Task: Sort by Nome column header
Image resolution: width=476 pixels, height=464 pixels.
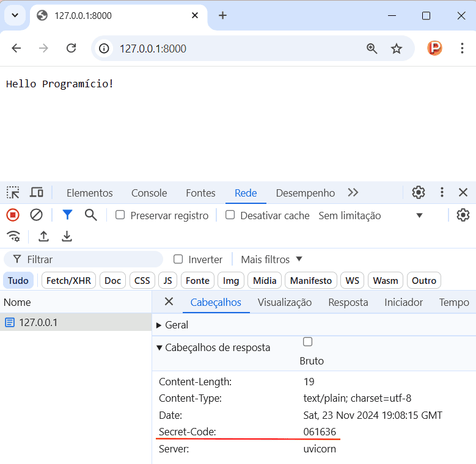Action: pyautogui.click(x=76, y=302)
